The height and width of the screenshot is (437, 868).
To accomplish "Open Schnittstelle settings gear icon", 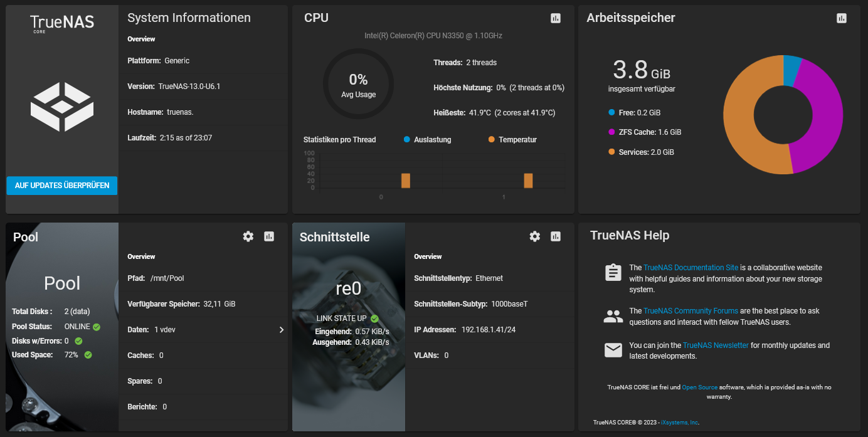I will (x=535, y=236).
